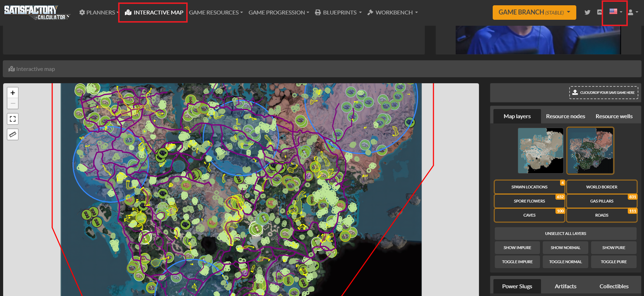Viewport: 644px width, 296px height.
Task: Select the Artifacts tab
Action: pyautogui.click(x=565, y=286)
